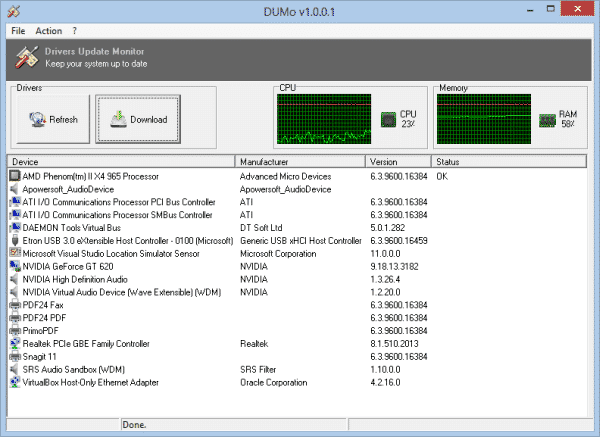Open the Action menu
This screenshot has width=600, height=437.
tap(48, 31)
